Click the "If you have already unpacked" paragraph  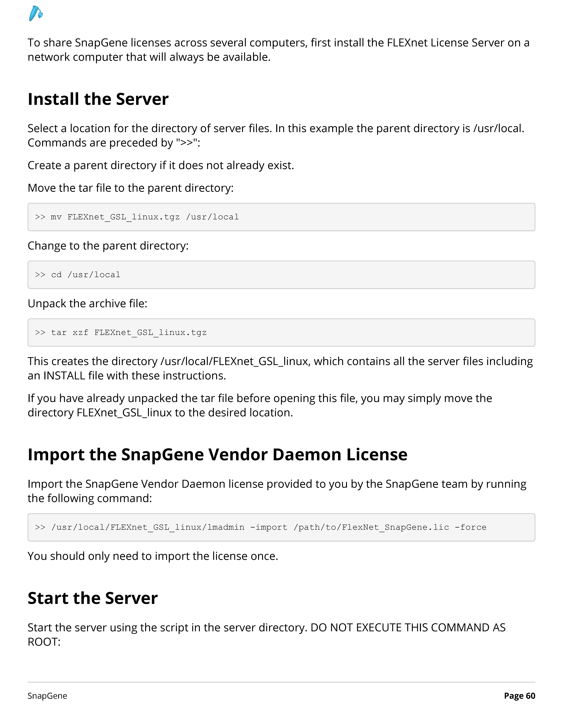tap(260, 405)
